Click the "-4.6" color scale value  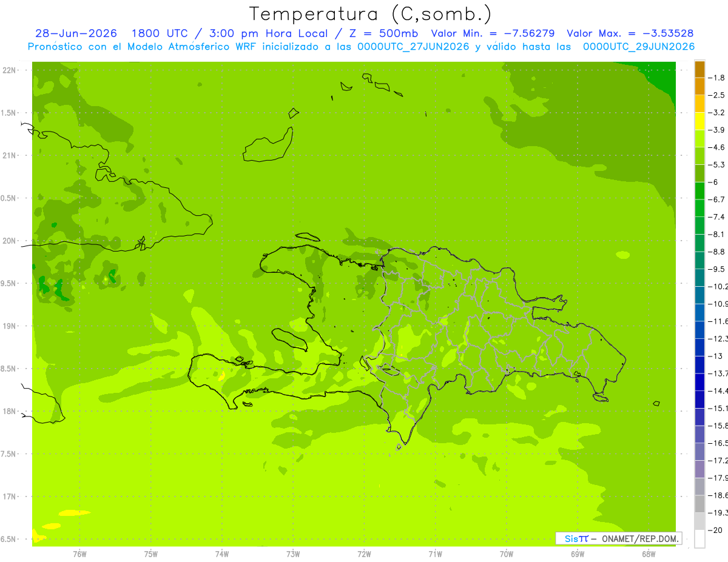click(717, 147)
